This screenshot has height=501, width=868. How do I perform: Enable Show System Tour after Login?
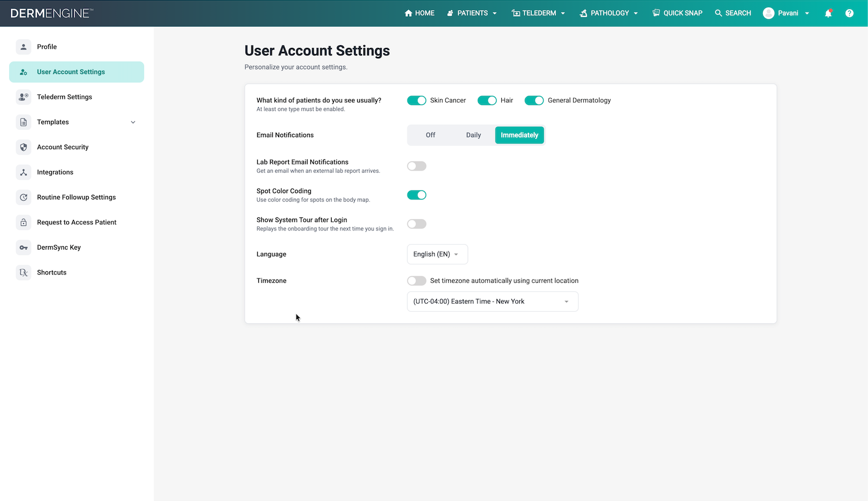click(416, 224)
